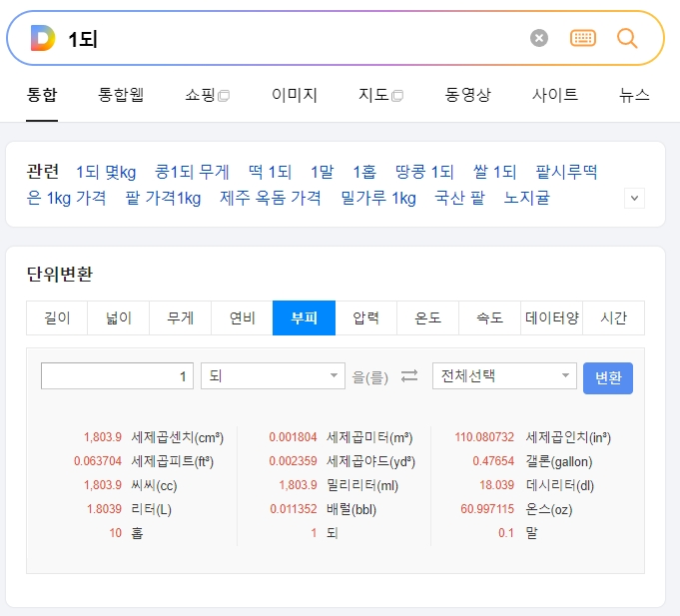Click the Daum D logo
Image resolution: width=680 pixels, height=616 pixels.
click(x=43, y=38)
